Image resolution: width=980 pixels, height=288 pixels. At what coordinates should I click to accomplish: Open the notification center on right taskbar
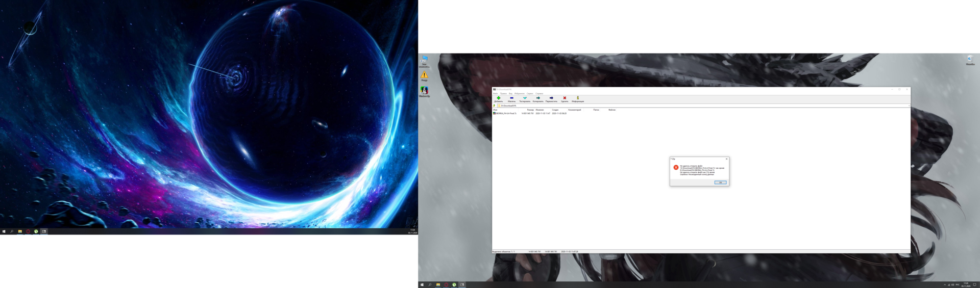click(974, 285)
